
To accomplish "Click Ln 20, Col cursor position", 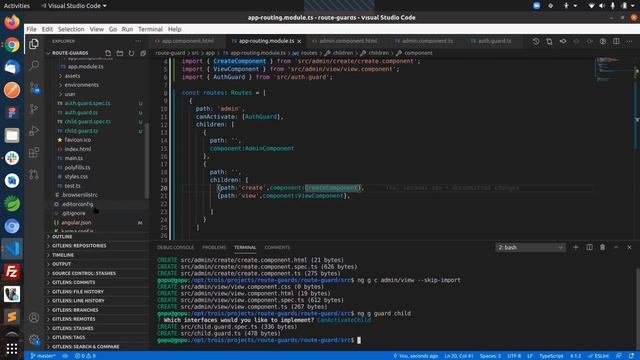I will coord(459,356).
